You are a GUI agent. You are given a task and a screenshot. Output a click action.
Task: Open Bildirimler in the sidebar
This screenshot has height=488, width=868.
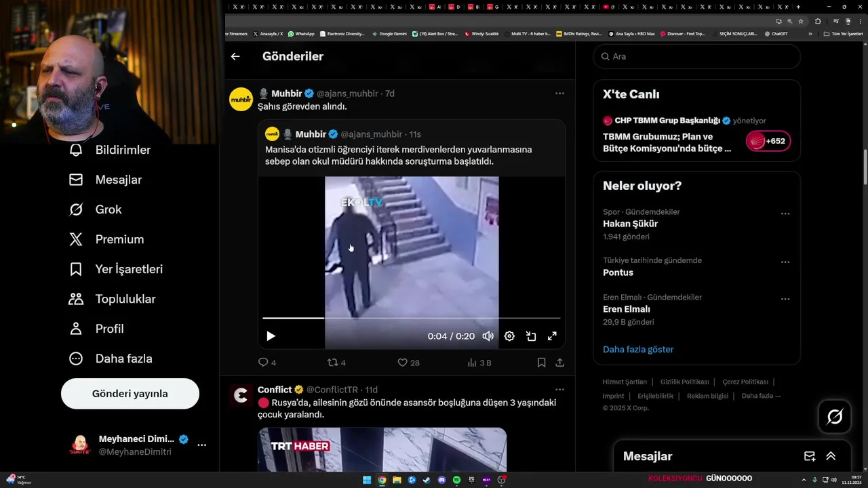coord(110,150)
